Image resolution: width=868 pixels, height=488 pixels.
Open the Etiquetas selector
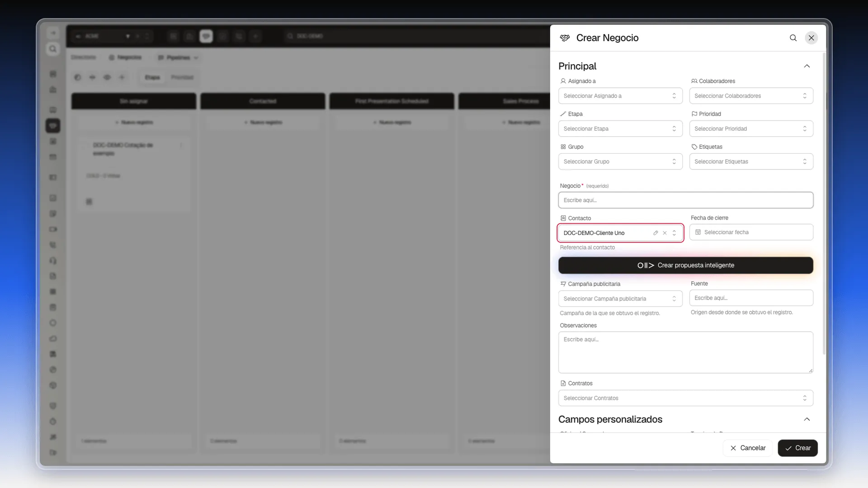(751, 161)
